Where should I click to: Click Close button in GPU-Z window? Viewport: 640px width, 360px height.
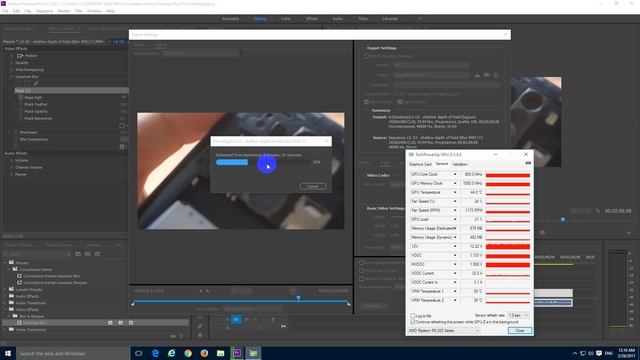[520, 331]
